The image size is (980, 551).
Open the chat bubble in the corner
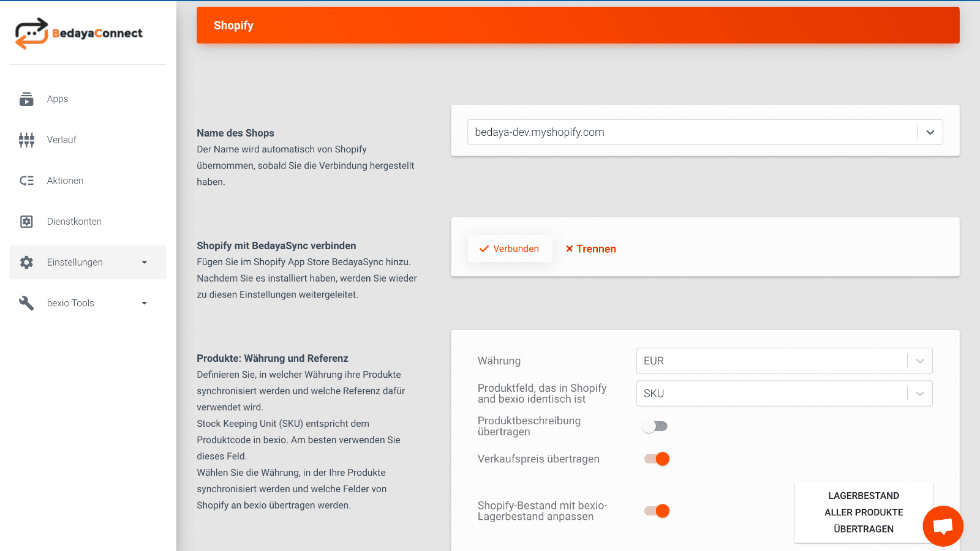click(x=943, y=526)
